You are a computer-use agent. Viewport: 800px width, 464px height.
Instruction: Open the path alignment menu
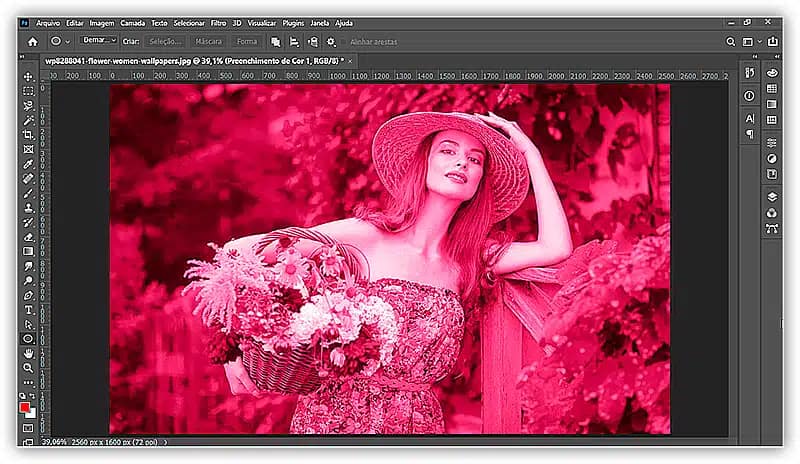point(294,42)
